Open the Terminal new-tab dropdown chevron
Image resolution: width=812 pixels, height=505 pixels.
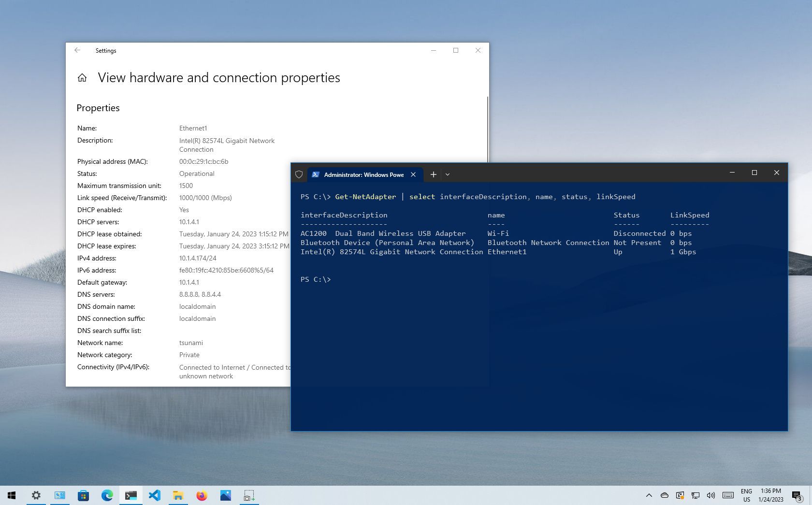447,174
